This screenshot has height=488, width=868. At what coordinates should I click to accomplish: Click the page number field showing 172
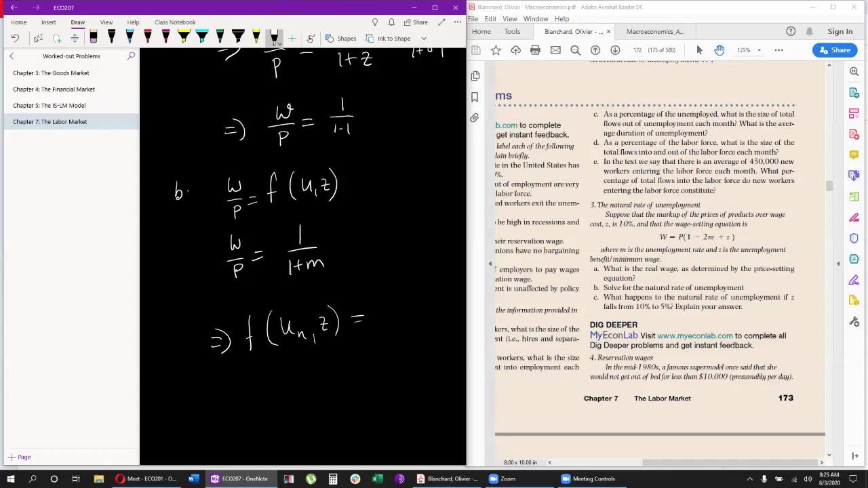637,50
